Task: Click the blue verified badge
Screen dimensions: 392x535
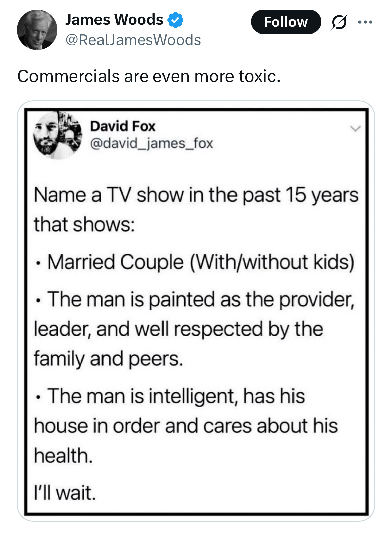Action: click(x=175, y=20)
